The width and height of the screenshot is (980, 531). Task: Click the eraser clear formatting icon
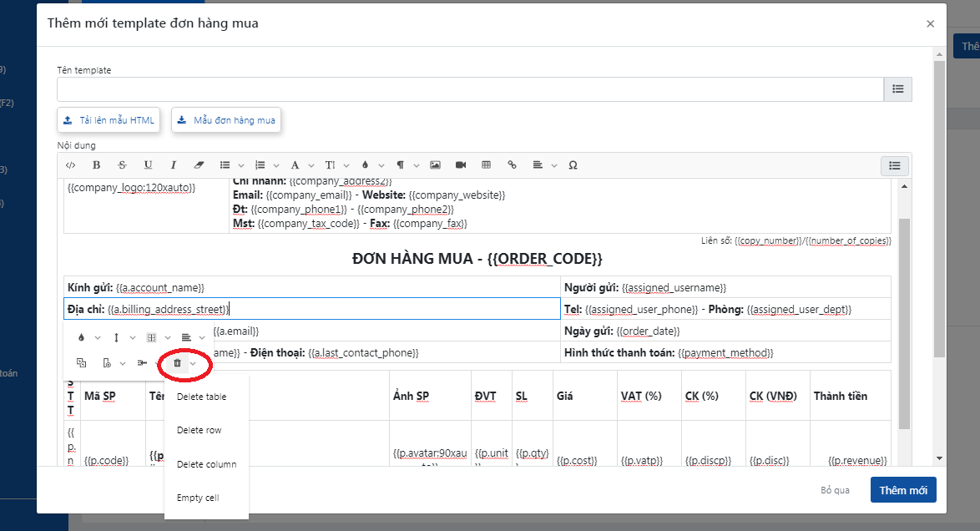tap(199, 165)
